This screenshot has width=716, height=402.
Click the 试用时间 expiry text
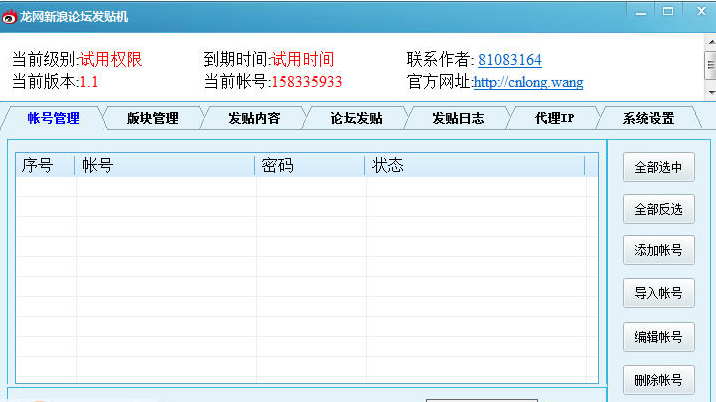click(303, 60)
